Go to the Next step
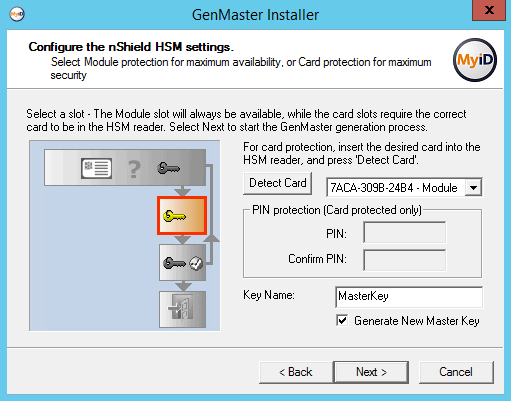511x401 pixels. coord(371,372)
